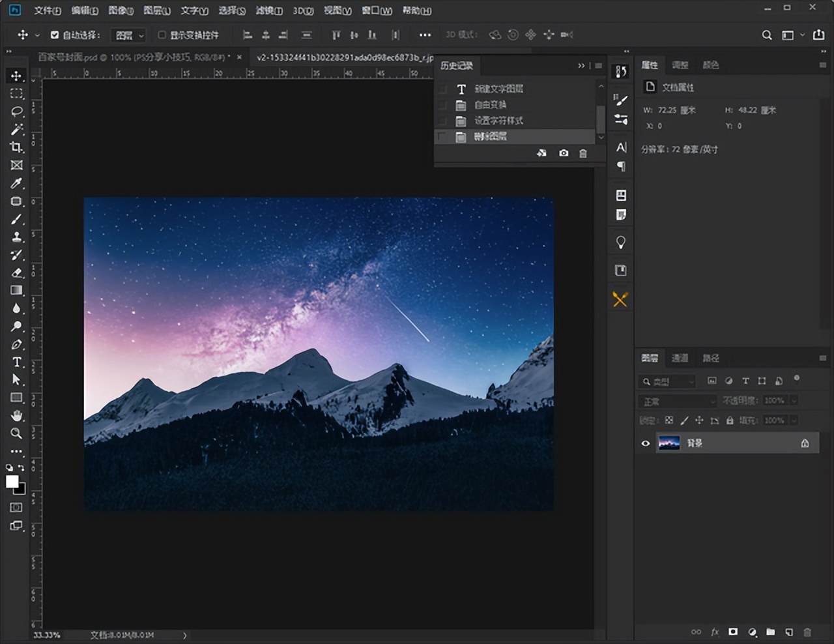
Task: Select the Horizontal Type tool
Action: (x=17, y=362)
